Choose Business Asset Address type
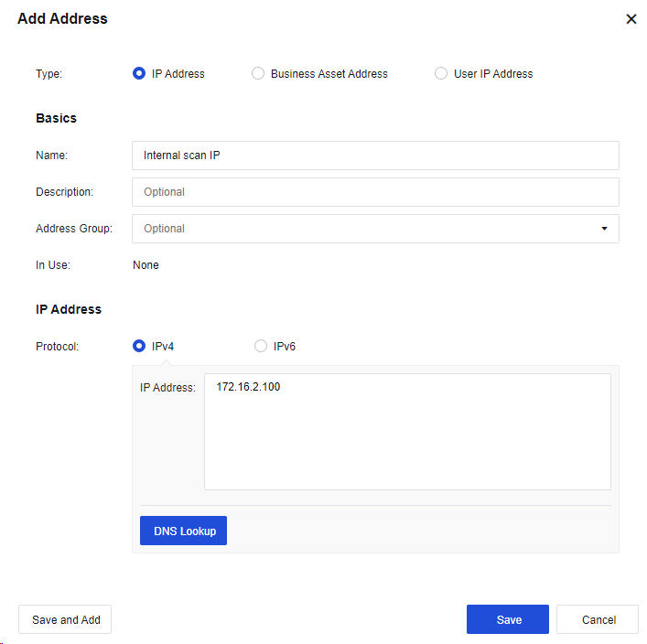The height and width of the screenshot is (644, 647). coord(258,74)
